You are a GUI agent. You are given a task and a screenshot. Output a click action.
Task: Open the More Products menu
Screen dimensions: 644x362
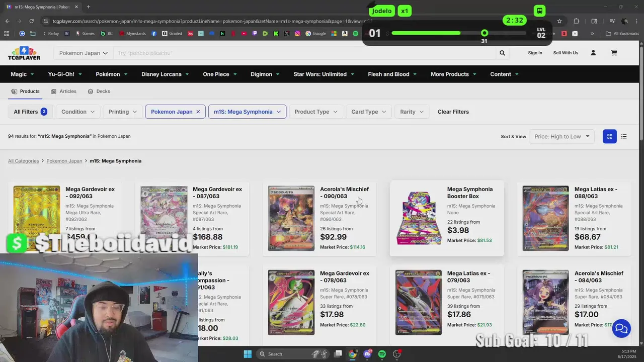pyautogui.click(x=454, y=74)
